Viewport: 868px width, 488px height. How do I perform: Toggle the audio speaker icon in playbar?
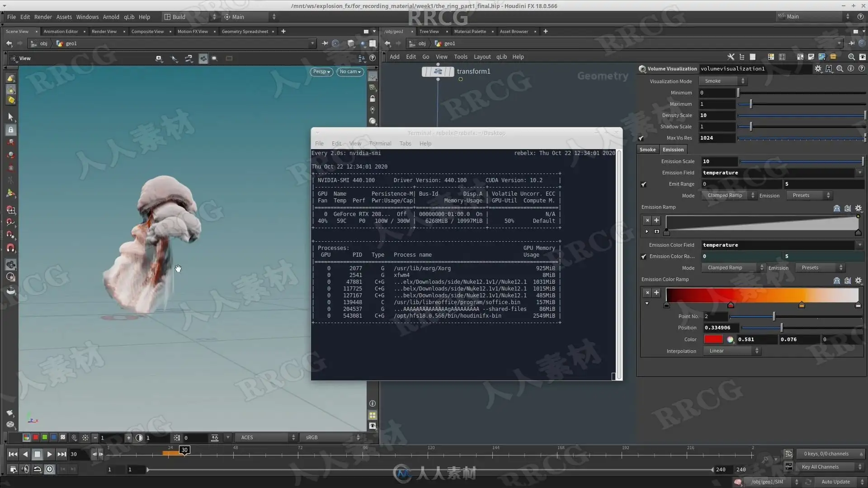[x=25, y=469]
